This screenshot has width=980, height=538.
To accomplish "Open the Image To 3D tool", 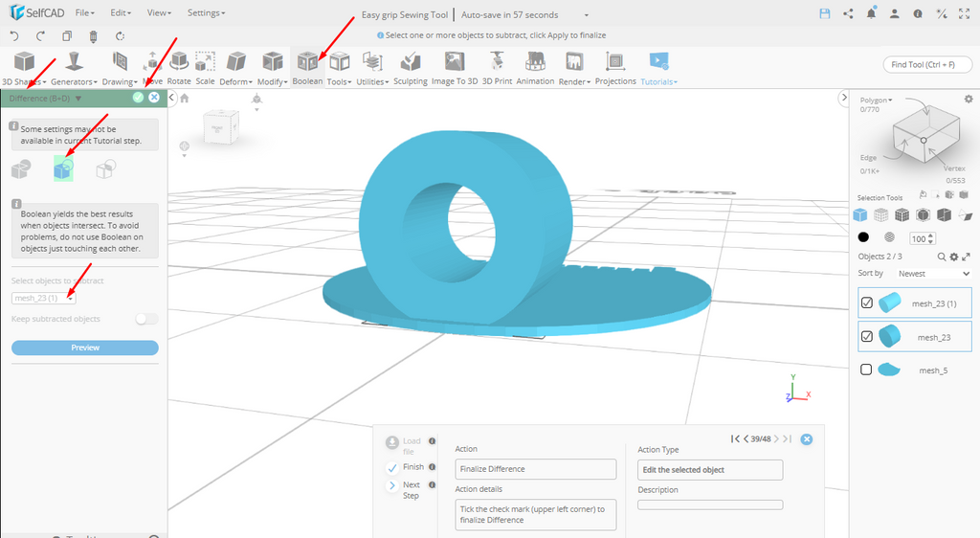I will coord(455,69).
